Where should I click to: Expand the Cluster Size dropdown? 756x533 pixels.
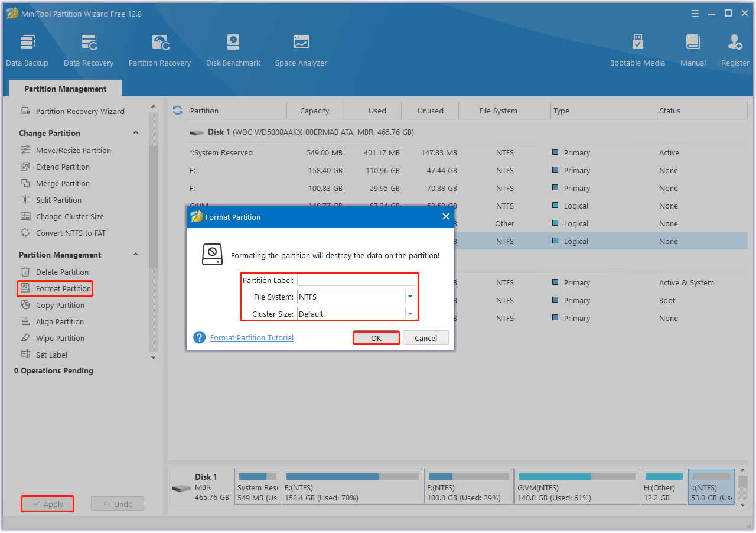(x=410, y=314)
